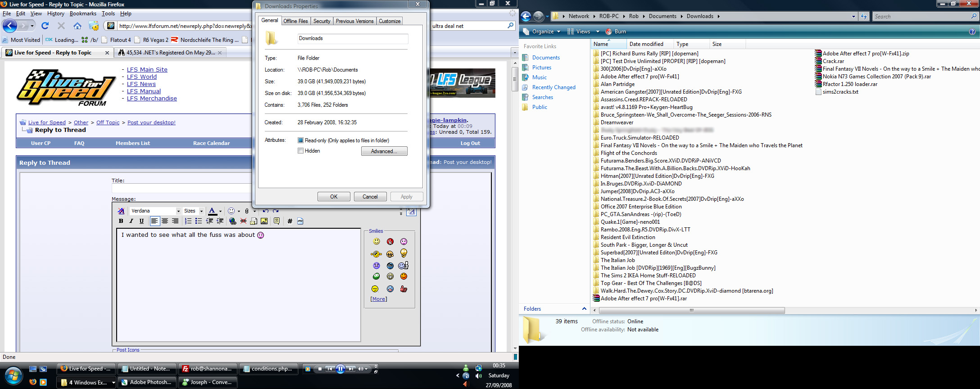
Task: Insert an unordered bullet list
Action: (x=199, y=221)
